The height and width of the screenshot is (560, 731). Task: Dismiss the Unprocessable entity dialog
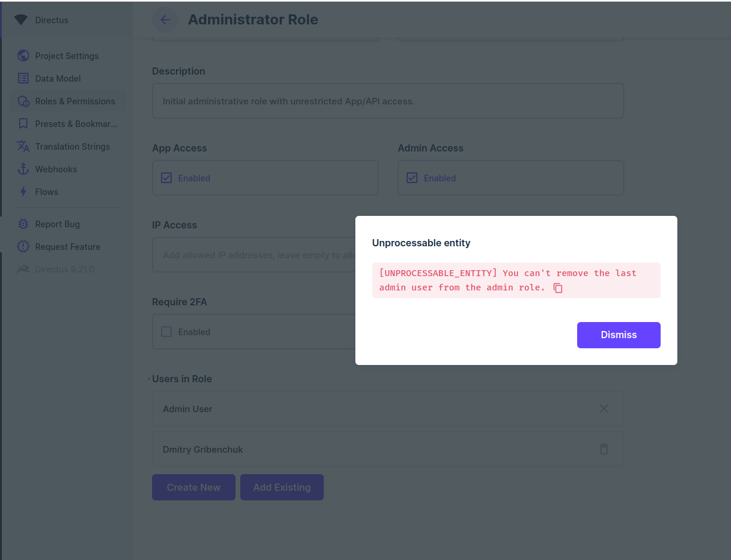coord(618,335)
